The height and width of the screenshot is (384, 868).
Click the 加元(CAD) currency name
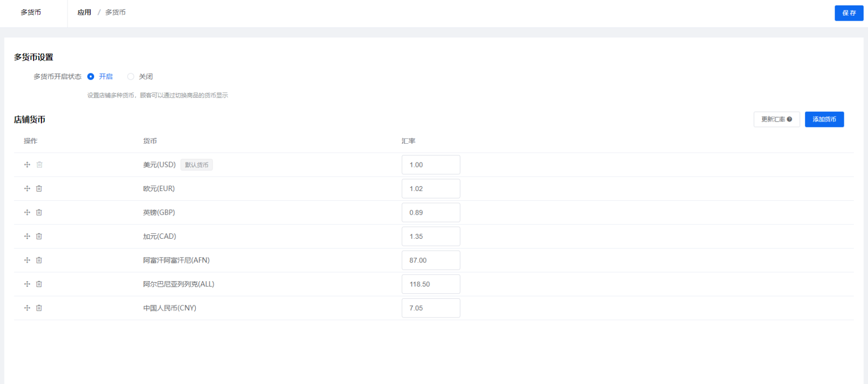pyautogui.click(x=159, y=236)
